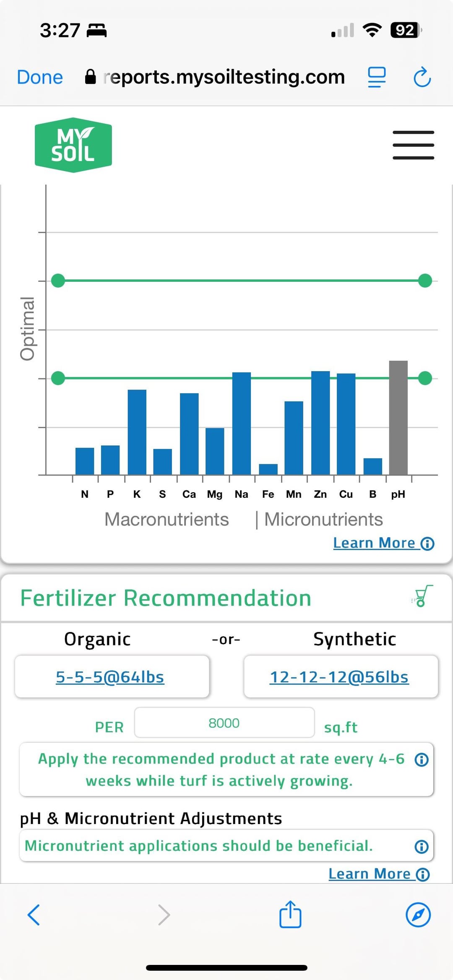This screenshot has height=980, width=453.
Task: Tap the Safari reader view icon
Action: [376, 77]
